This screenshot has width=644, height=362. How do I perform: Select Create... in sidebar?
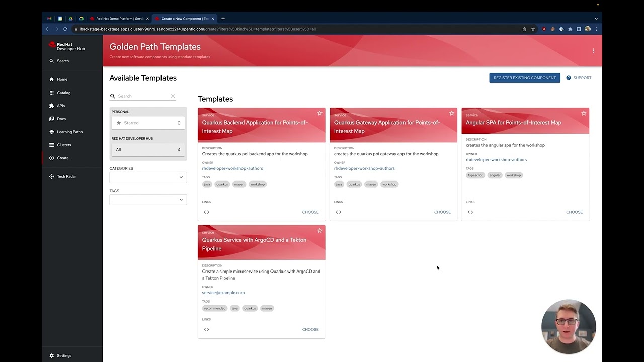(64, 158)
